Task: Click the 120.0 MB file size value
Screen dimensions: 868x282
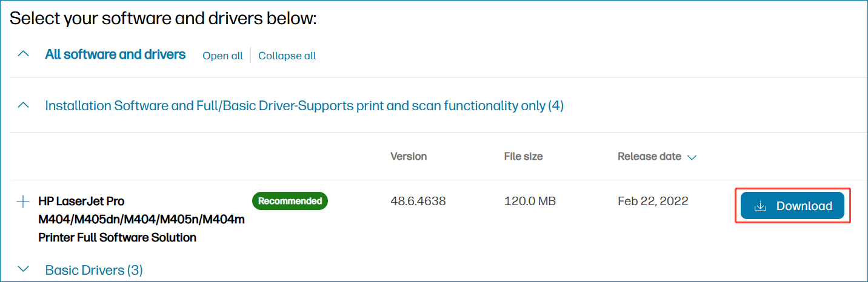Action: 530,201
